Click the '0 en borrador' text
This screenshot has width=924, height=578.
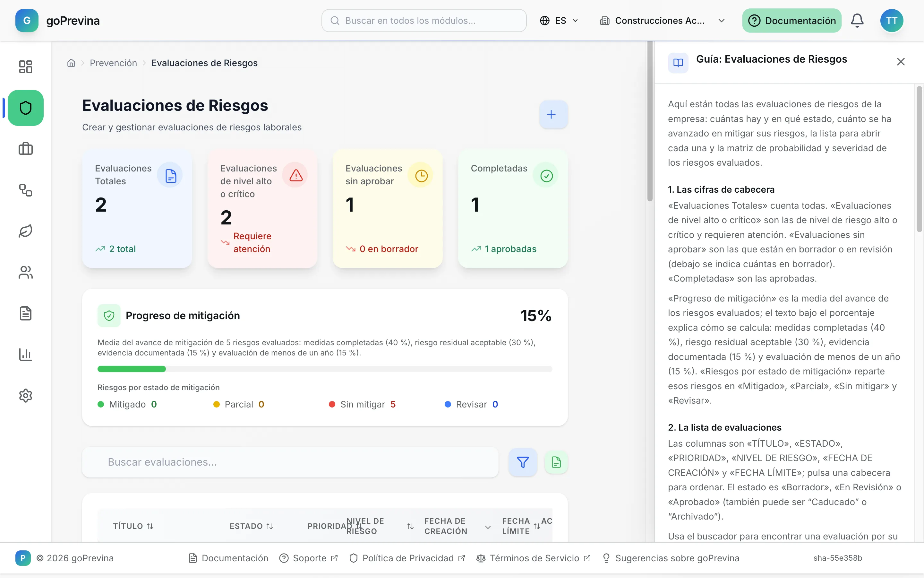click(x=389, y=249)
